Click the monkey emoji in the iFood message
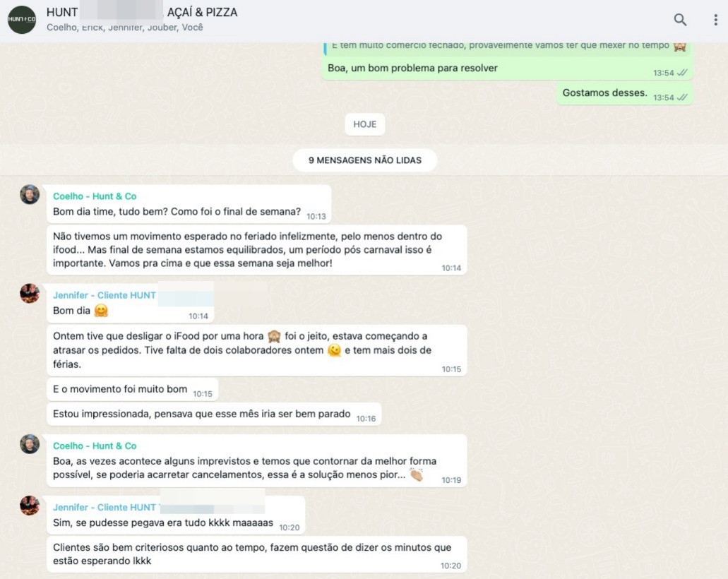This screenshot has width=728, height=579. [275, 336]
